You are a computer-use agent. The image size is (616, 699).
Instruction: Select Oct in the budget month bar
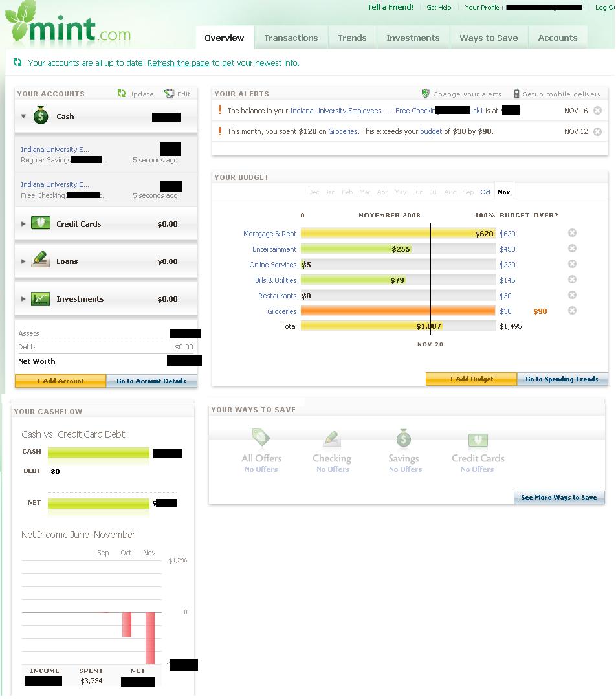point(485,192)
